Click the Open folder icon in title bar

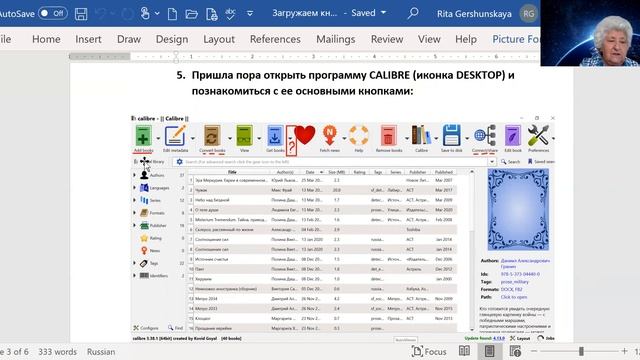[x=191, y=14]
